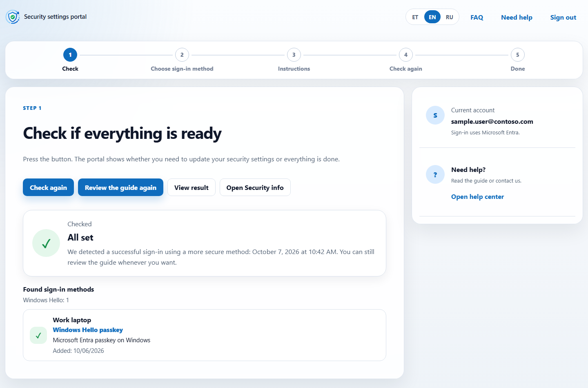This screenshot has height=388, width=588.
Task: Open help center link
Action: pos(477,197)
